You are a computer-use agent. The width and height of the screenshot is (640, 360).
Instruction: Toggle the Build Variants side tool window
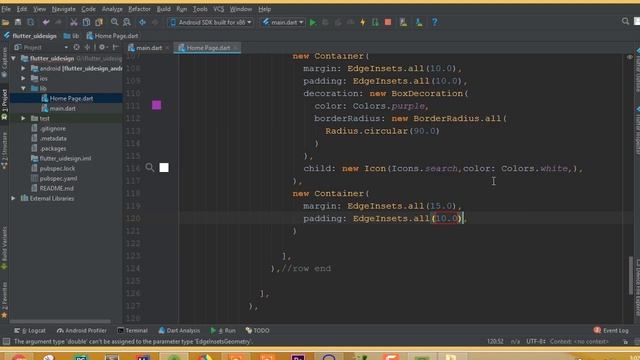tap(4, 248)
